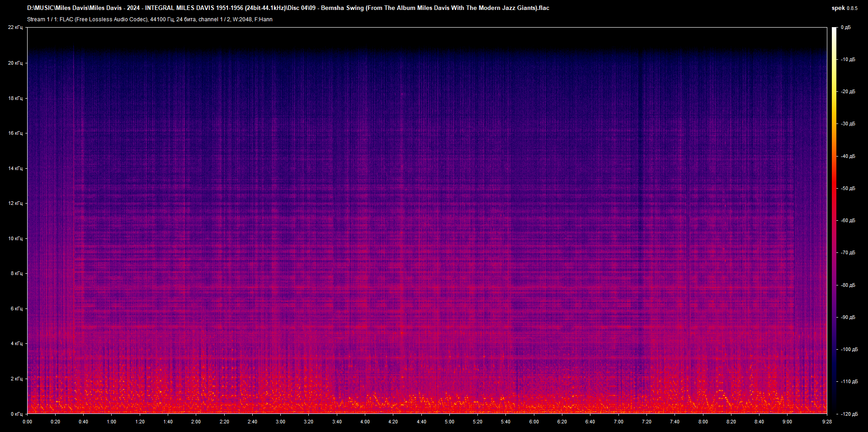Click the '4:40' time axis label
Screen dimensions: 868x432
coord(421,422)
